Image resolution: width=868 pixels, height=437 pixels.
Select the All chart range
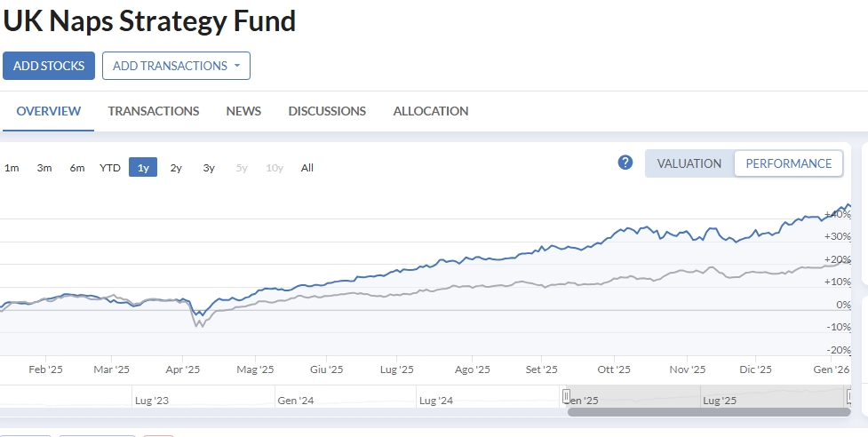tap(307, 168)
